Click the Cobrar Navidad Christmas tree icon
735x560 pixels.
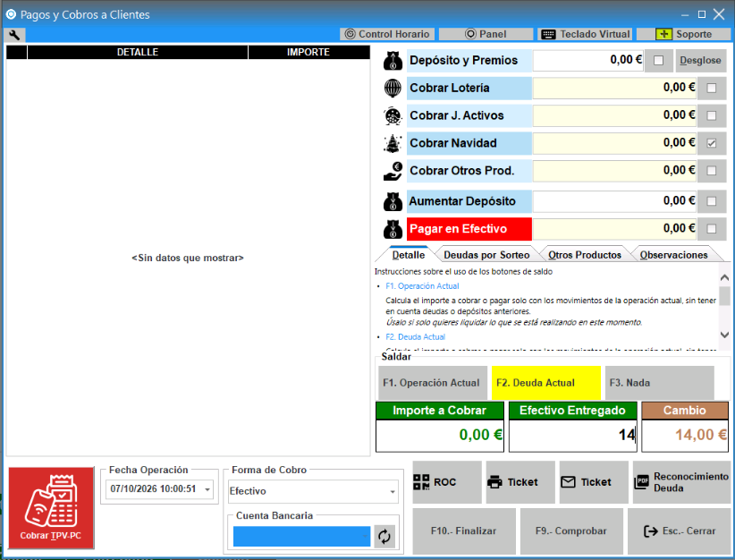coord(393,143)
